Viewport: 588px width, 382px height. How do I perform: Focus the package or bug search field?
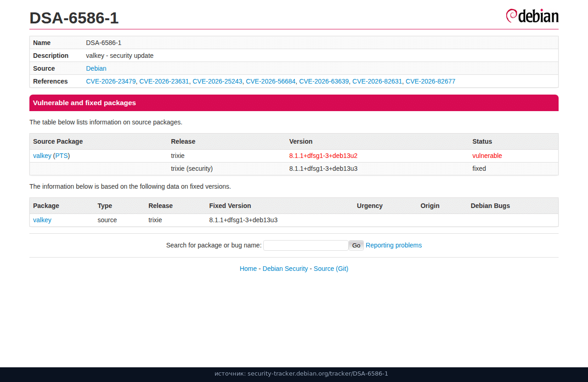305,245
